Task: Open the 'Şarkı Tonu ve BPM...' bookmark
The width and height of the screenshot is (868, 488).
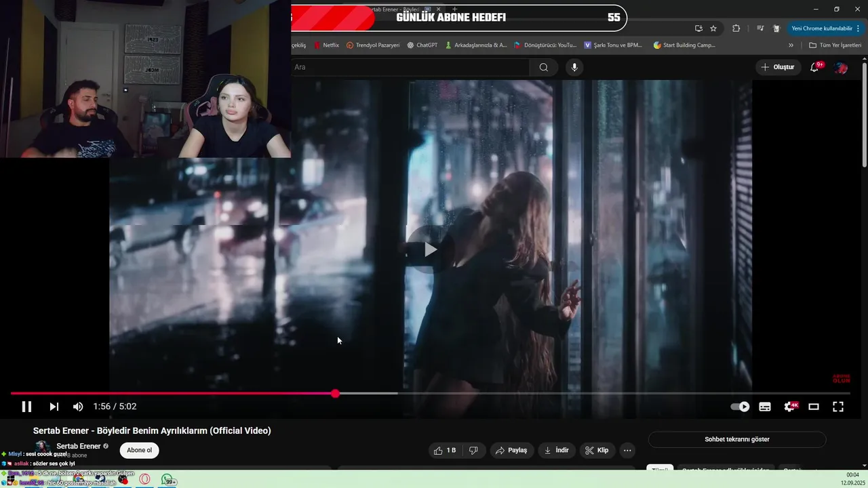Action: tap(613, 45)
